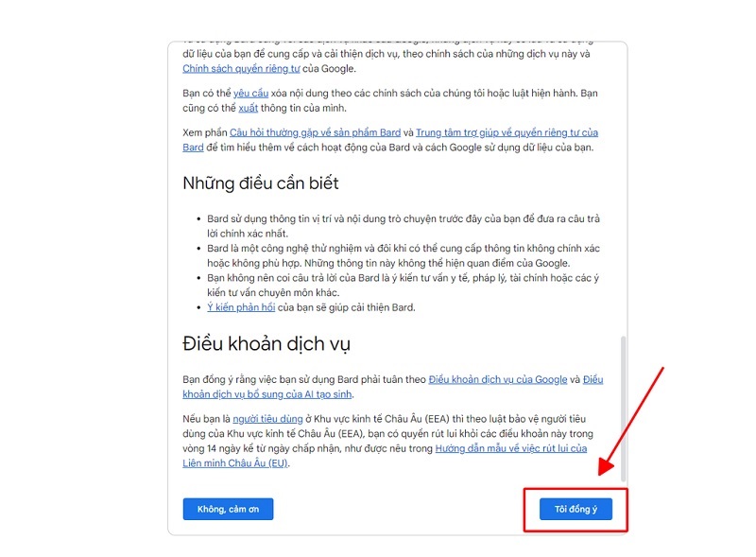The width and height of the screenshot is (756, 557).
Task: Click the 'xuất' export information link
Action: (x=248, y=108)
